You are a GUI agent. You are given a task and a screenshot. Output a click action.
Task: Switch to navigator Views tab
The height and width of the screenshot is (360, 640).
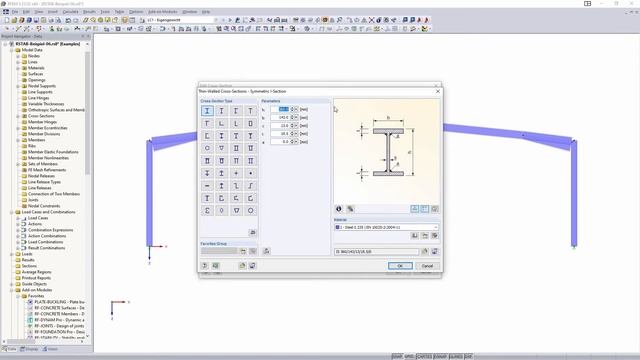pyautogui.click(x=51, y=349)
